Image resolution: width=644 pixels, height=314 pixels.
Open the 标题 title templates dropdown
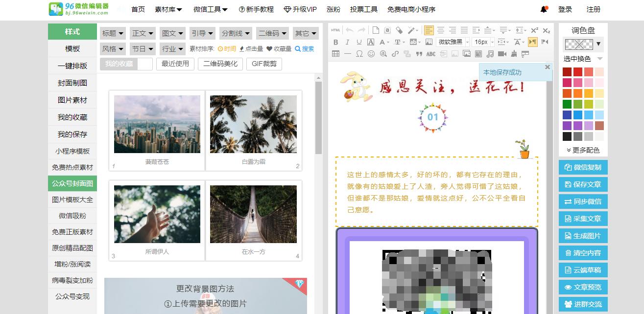[112, 33]
